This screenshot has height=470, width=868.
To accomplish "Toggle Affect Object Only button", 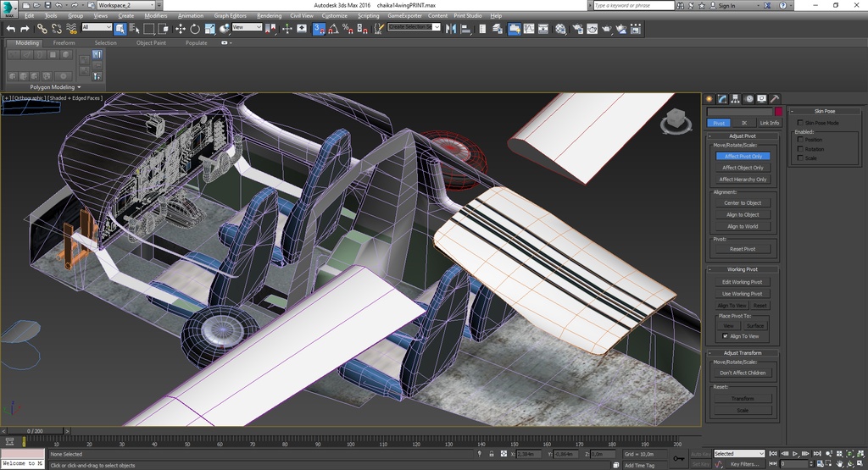I will [743, 168].
